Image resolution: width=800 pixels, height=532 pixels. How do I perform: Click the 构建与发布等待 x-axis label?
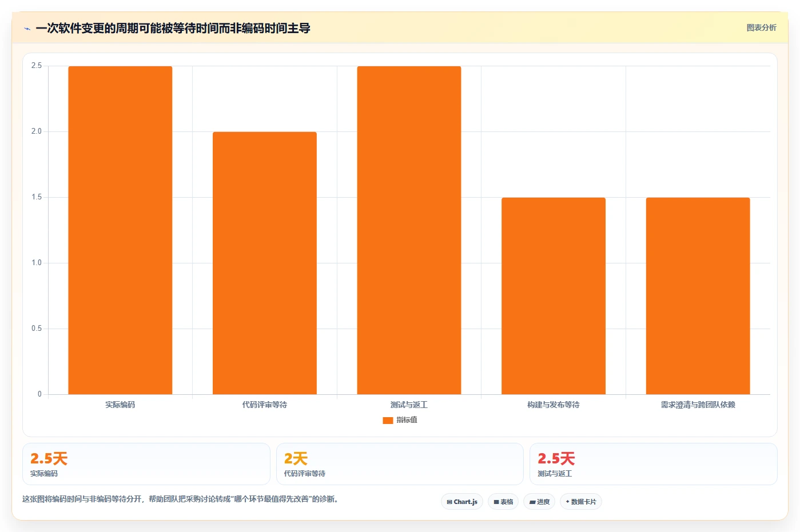[554, 405]
